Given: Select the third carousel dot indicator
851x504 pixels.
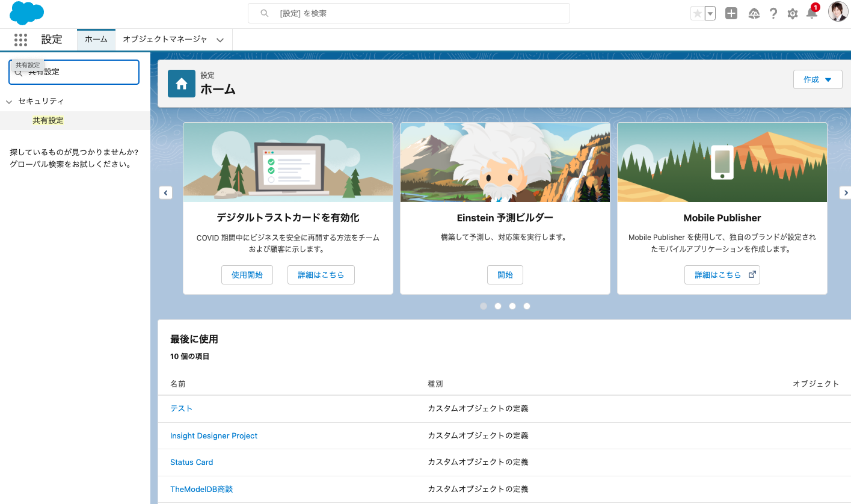Looking at the screenshot, I should (512, 306).
